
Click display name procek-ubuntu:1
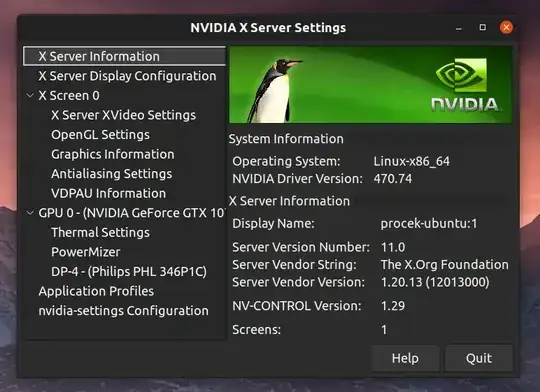pos(429,224)
